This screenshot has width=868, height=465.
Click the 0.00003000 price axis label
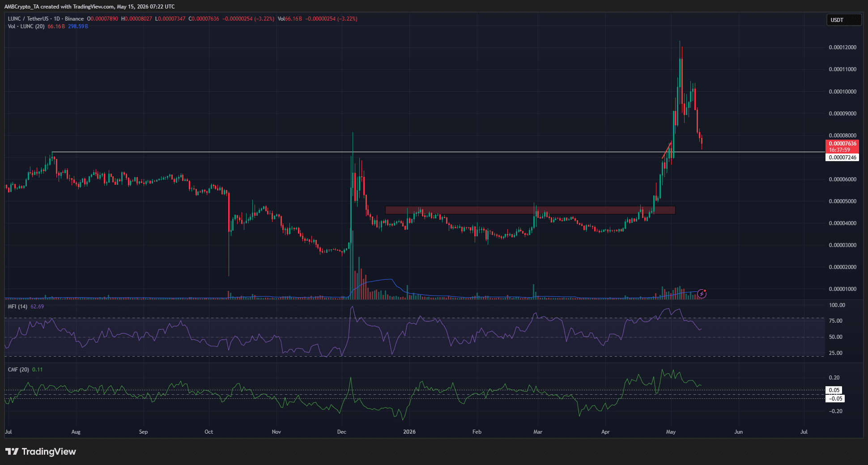tap(842, 245)
